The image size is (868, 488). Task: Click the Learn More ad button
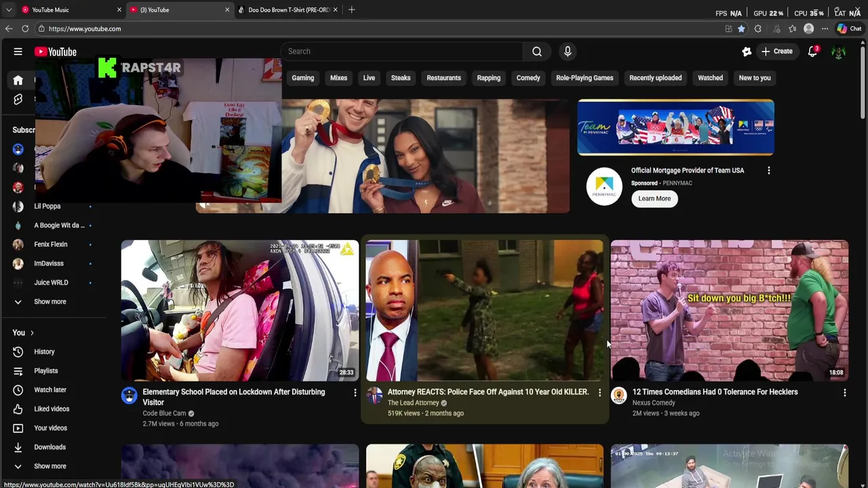(654, 199)
